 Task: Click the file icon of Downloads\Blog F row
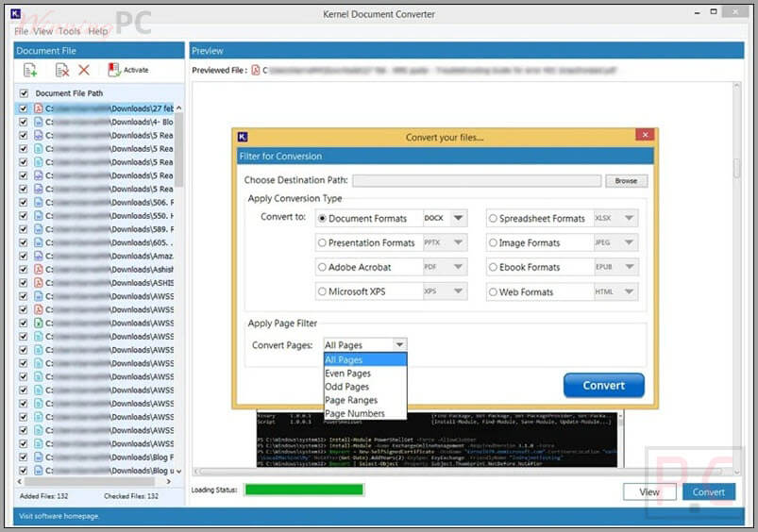(38, 457)
